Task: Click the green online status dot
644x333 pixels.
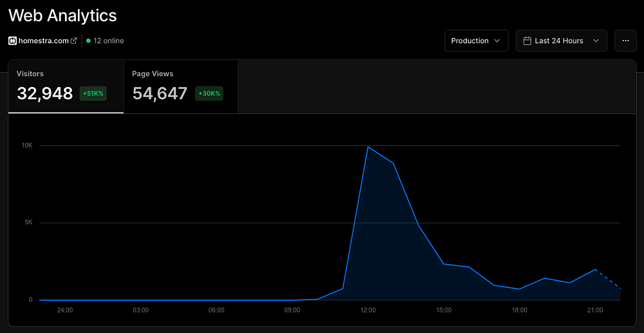Action: click(88, 41)
